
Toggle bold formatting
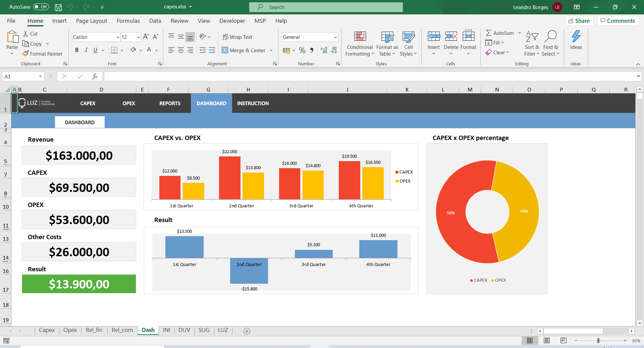point(76,50)
